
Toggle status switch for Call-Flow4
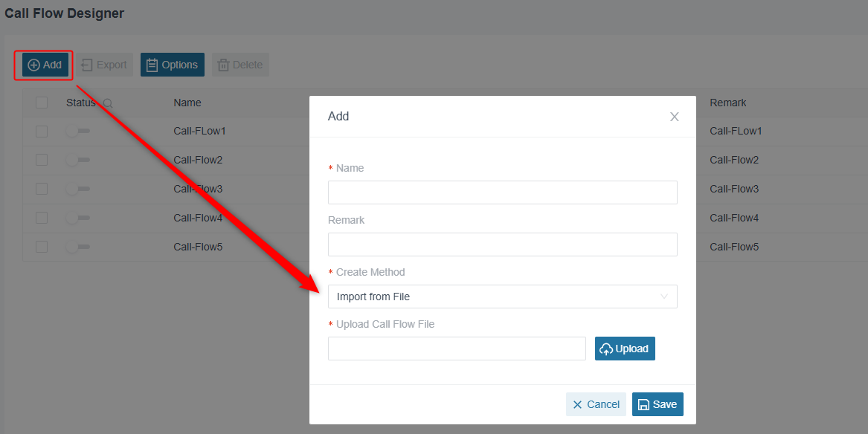(x=77, y=217)
